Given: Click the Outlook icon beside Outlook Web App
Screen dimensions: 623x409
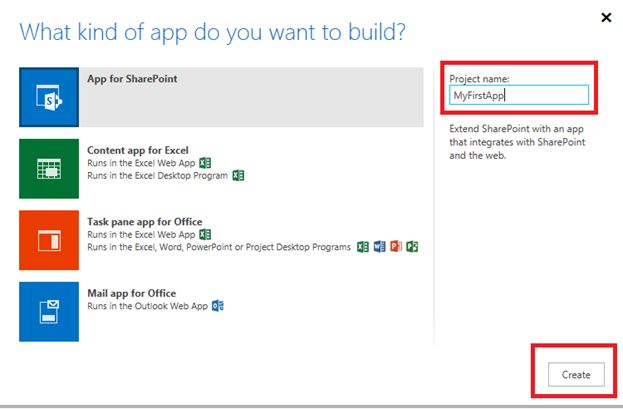Looking at the screenshot, I should (217, 306).
